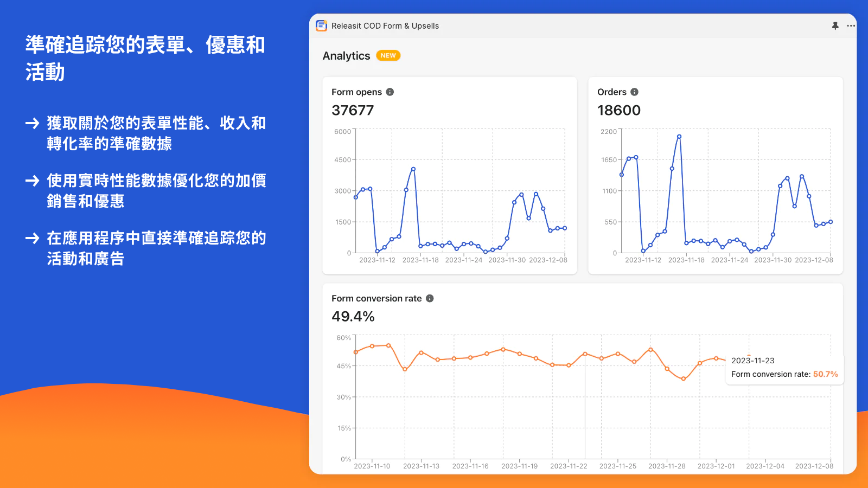Screen dimensions: 868x488
Task: Click 2023-11-13 label on conversion rate axis
Action: [x=422, y=466]
